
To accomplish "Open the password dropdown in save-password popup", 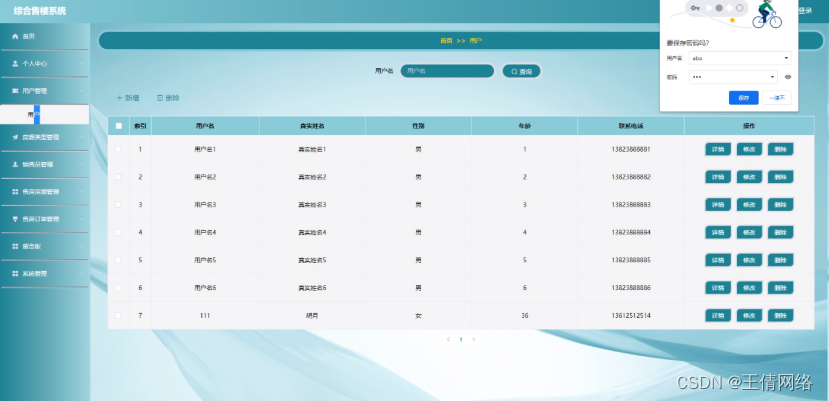I will coord(733,77).
